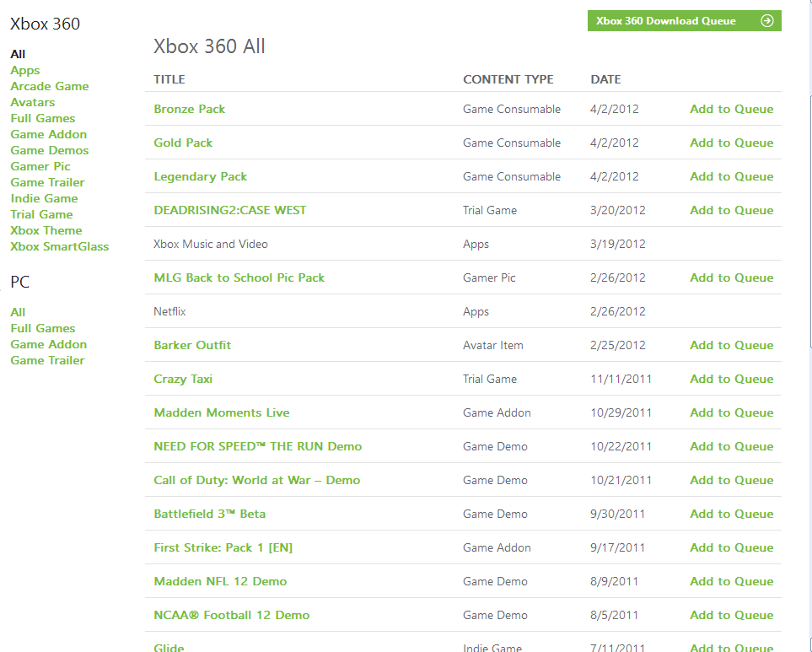The height and width of the screenshot is (652, 812).
Task: Open Madden NFL 12 Demo title
Action: (x=220, y=581)
